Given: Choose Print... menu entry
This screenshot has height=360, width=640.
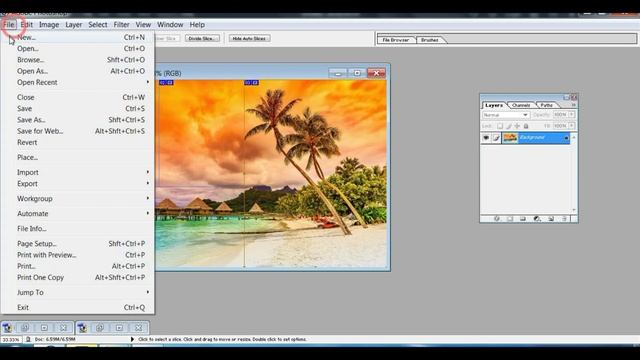Looking at the screenshot, I should 78,266.
